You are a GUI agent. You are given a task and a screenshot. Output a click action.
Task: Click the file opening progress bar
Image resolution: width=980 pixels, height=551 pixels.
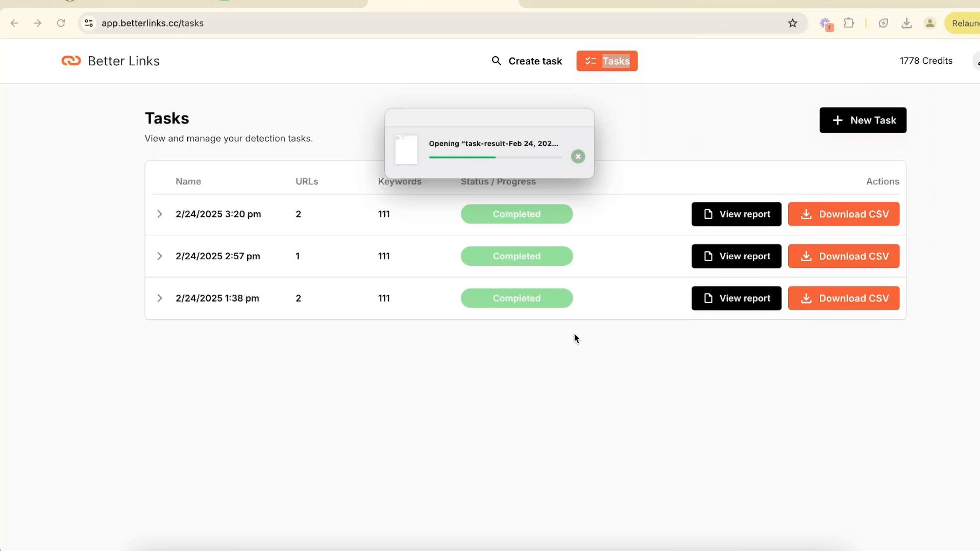495,157
